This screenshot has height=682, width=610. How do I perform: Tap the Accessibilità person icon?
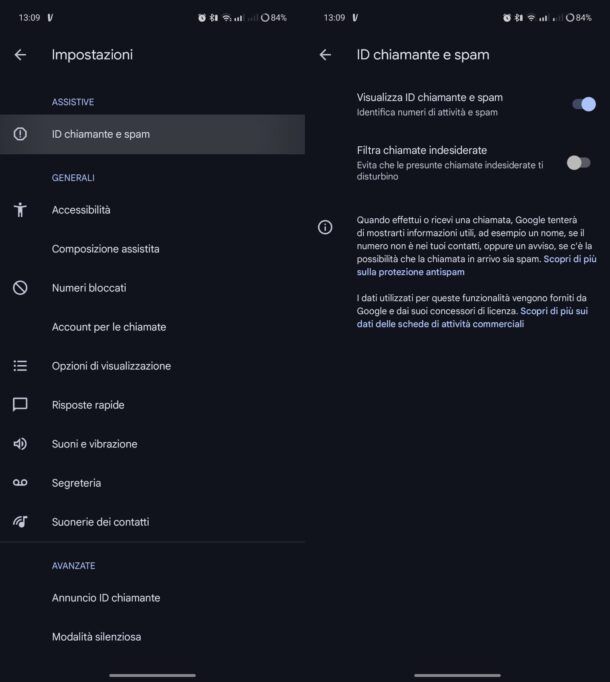(20, 210)
